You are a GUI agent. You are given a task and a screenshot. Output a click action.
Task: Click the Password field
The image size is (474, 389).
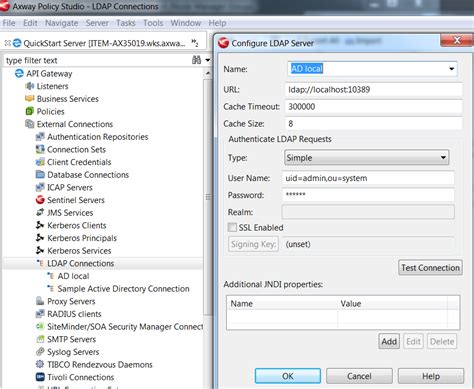point(368,195)
